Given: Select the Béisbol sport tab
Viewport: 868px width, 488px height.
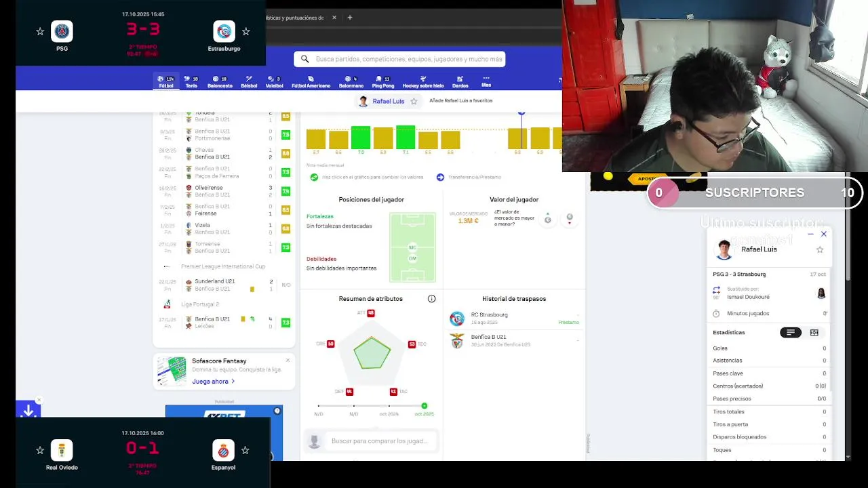Looking at the screenshot, I should pos(249,82).
